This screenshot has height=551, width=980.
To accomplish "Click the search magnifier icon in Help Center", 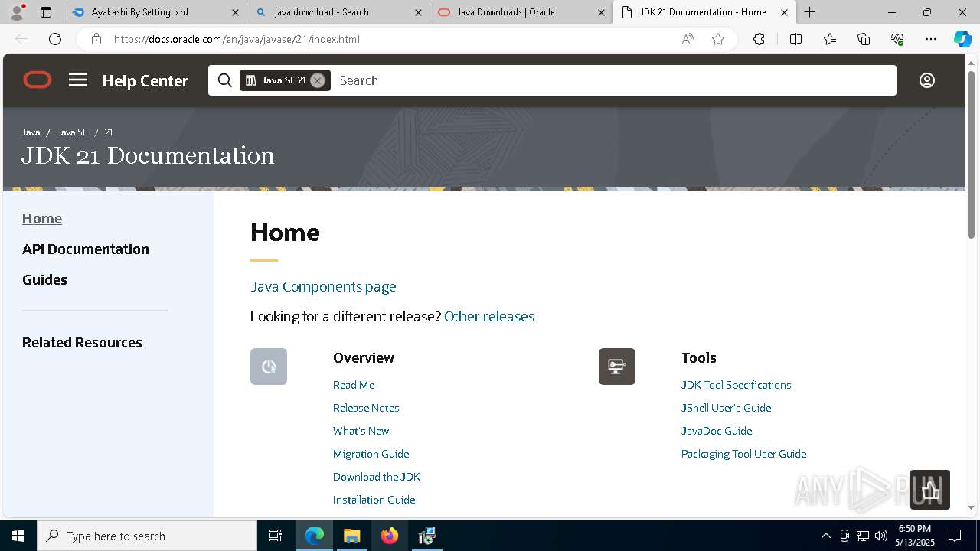I will click(x=224, y=80).
